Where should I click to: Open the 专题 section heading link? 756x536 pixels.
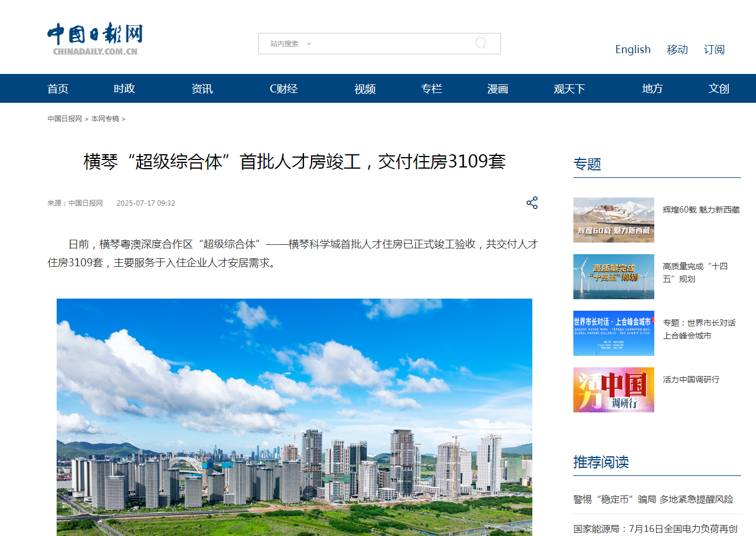pos(587,164)
